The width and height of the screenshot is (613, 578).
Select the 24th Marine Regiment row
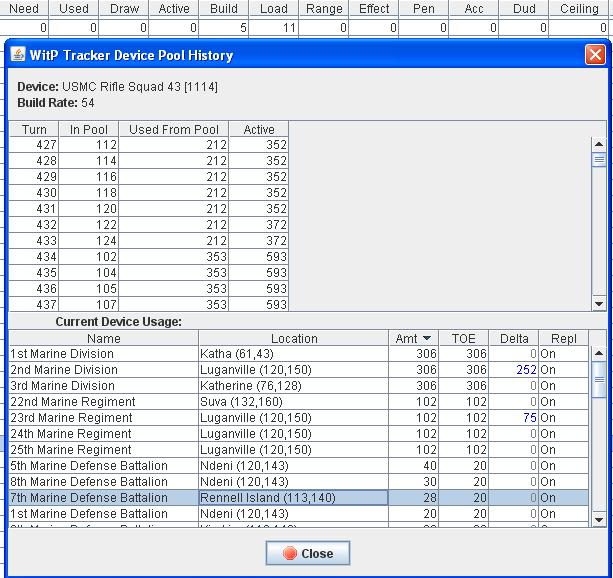pyautogui.click(x=299, y=434)
